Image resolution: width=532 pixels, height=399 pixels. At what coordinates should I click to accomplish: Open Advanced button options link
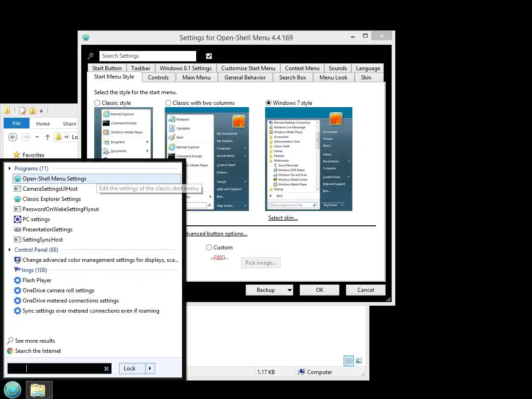pos(217,234)
